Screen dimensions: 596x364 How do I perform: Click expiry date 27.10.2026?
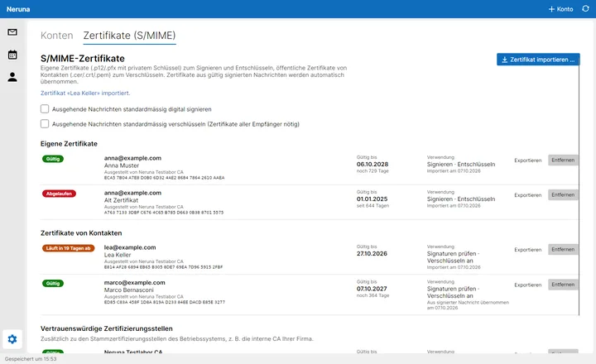pos(372,253)
